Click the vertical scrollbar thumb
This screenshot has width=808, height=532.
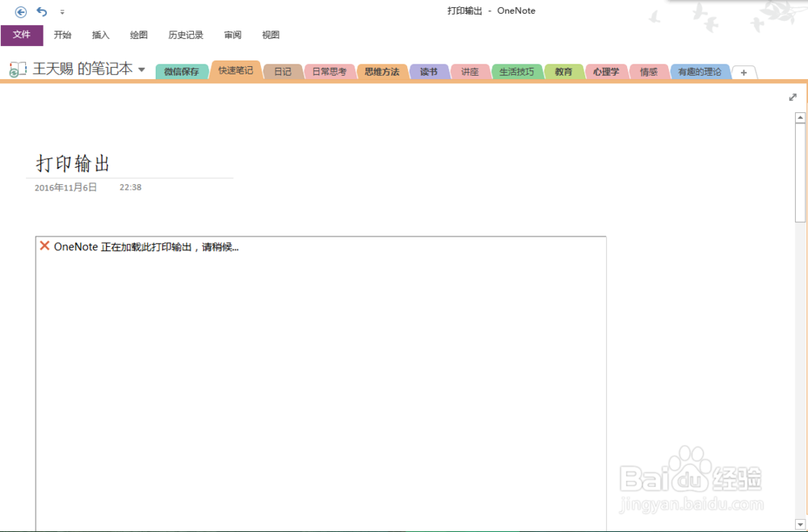(x=800, y=173)
